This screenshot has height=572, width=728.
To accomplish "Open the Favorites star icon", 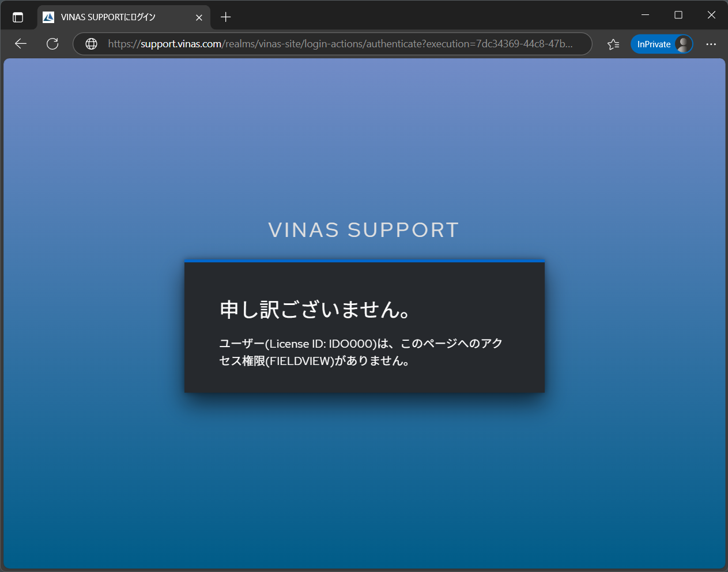I will click(x=613, y=44).
